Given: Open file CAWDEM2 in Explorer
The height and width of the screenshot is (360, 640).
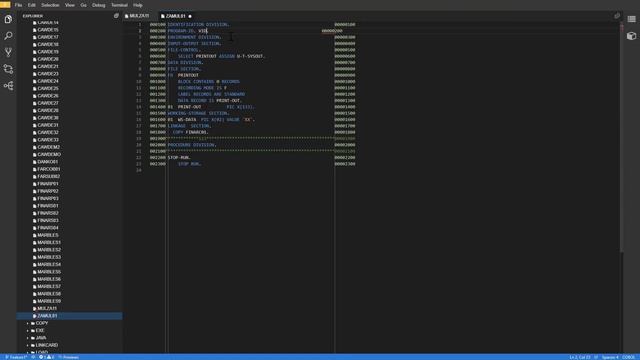Looking at the screenshot, I should (x=49, y=147).
